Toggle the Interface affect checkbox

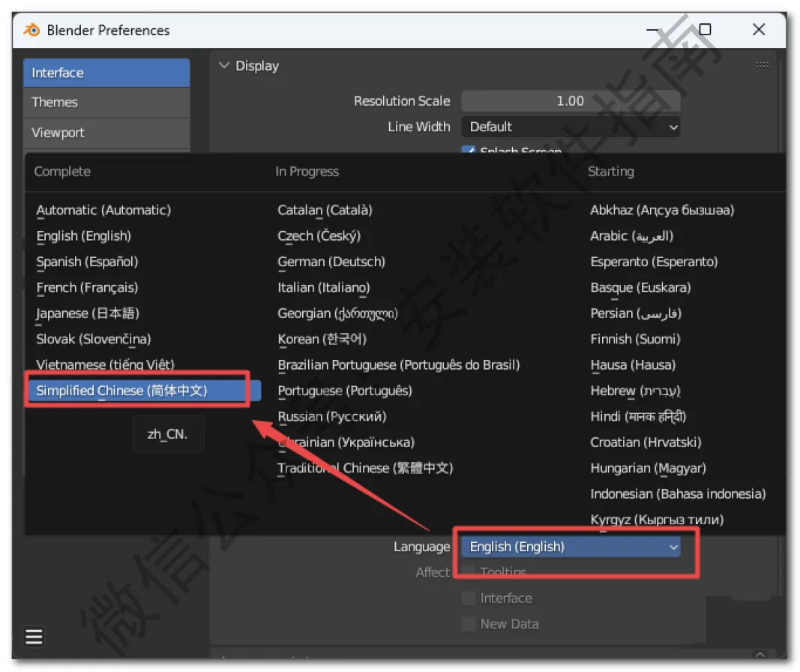(468, 598)
